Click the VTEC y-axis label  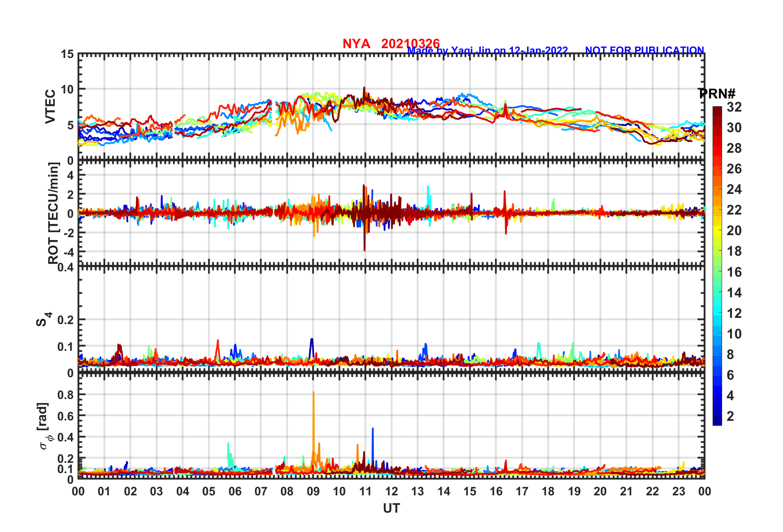(x=50, y=106)
